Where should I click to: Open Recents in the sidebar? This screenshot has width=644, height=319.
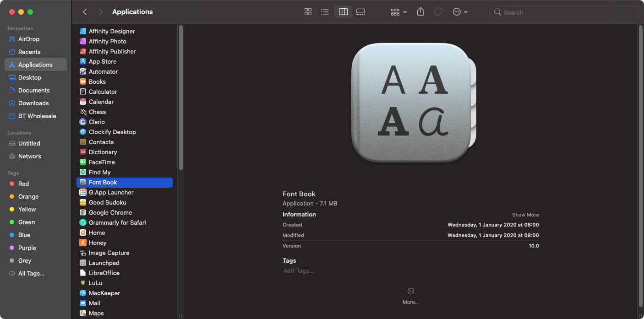coord(36,52)
